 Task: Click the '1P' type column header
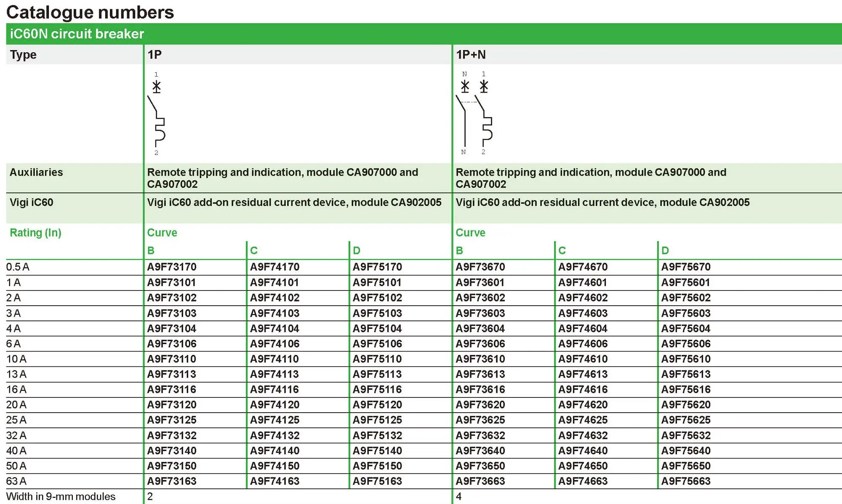pyautogui.click(x=155, y=55)
